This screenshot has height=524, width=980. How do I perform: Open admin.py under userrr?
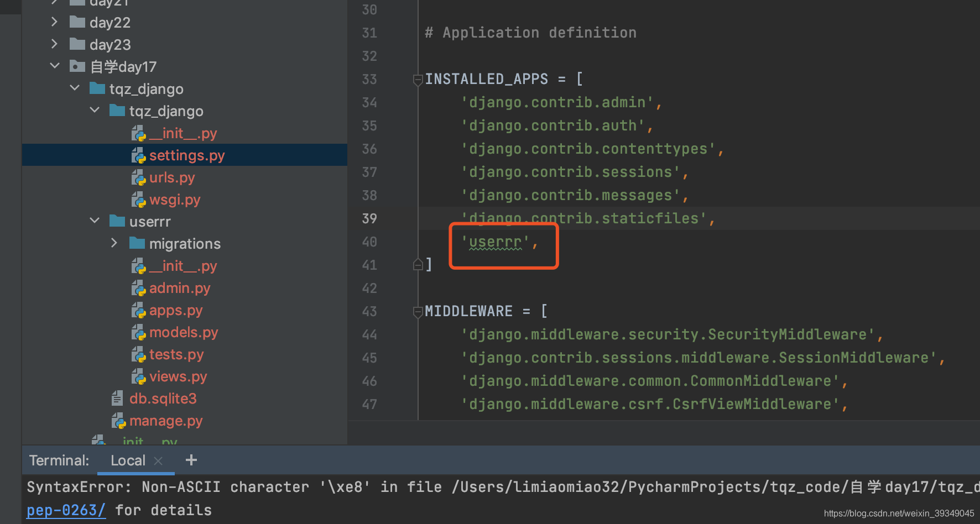click(180, 288)
